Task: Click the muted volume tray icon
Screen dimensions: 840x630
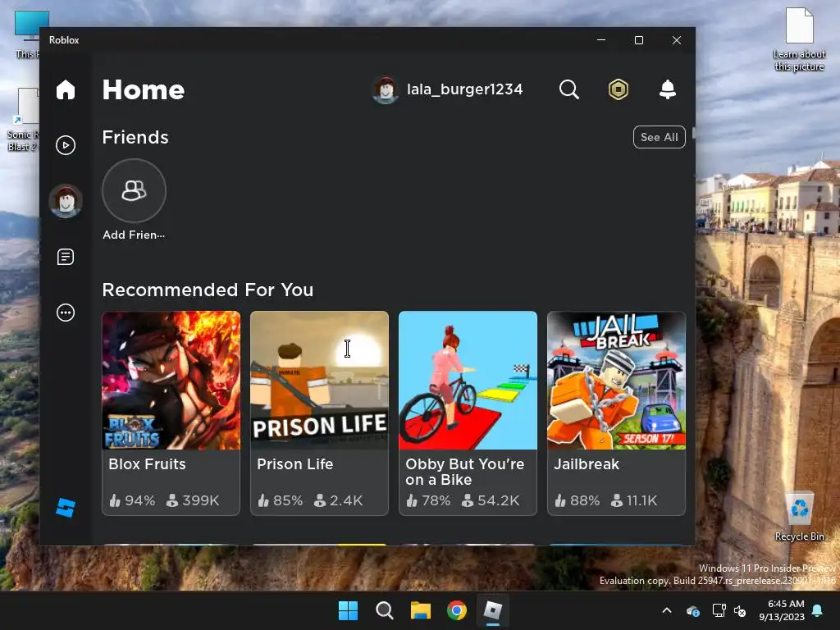Action: (740, 610)
